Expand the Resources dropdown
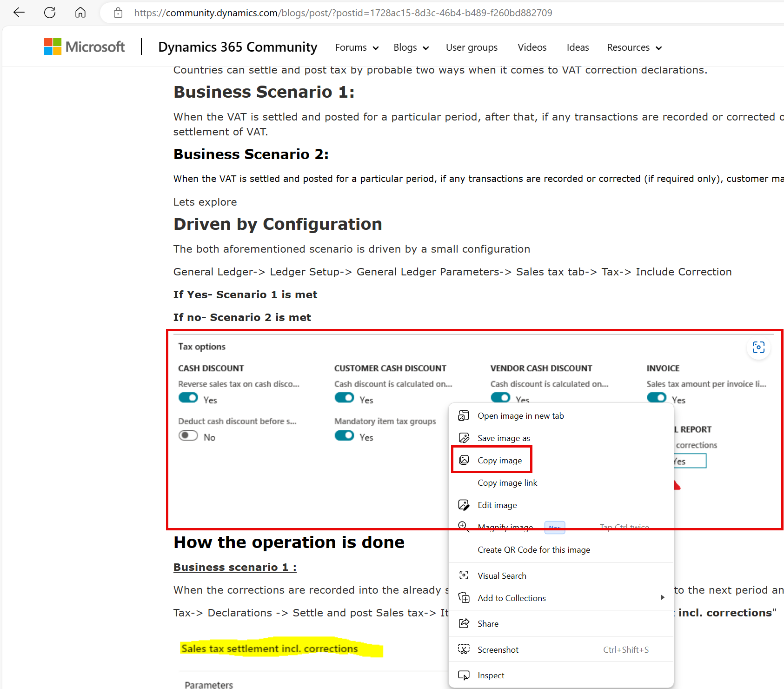Image resolution: width=784 pixels, height=689 pixels. 634,47
